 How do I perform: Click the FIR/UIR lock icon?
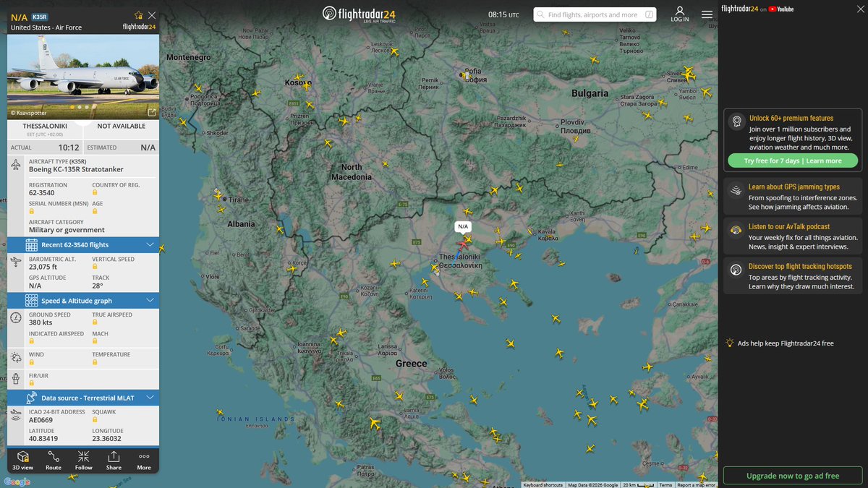click(32, 383)
